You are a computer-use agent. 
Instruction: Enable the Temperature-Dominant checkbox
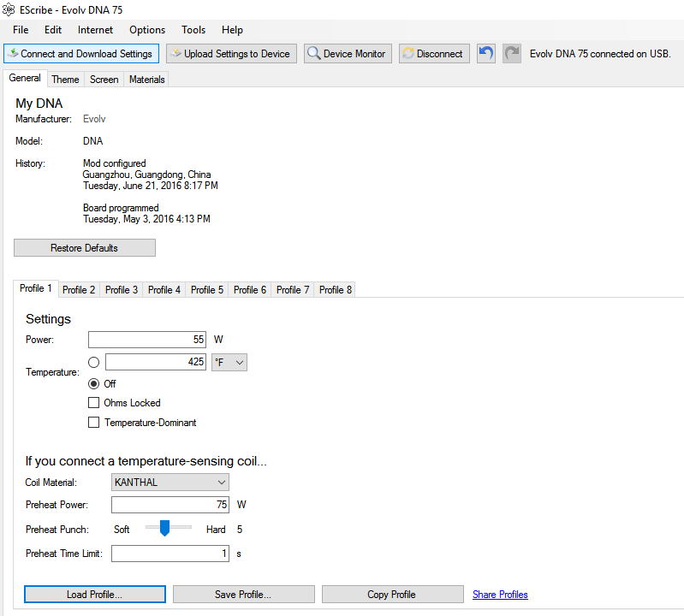(x=93, y=423)
